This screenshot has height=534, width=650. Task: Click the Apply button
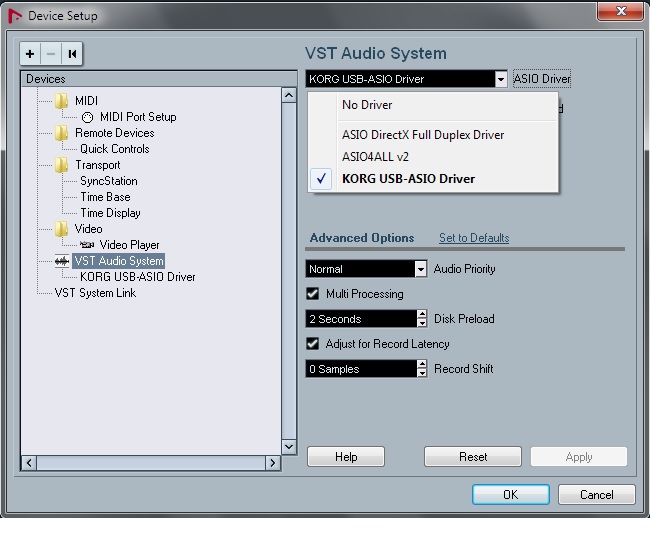pos(579,457)
